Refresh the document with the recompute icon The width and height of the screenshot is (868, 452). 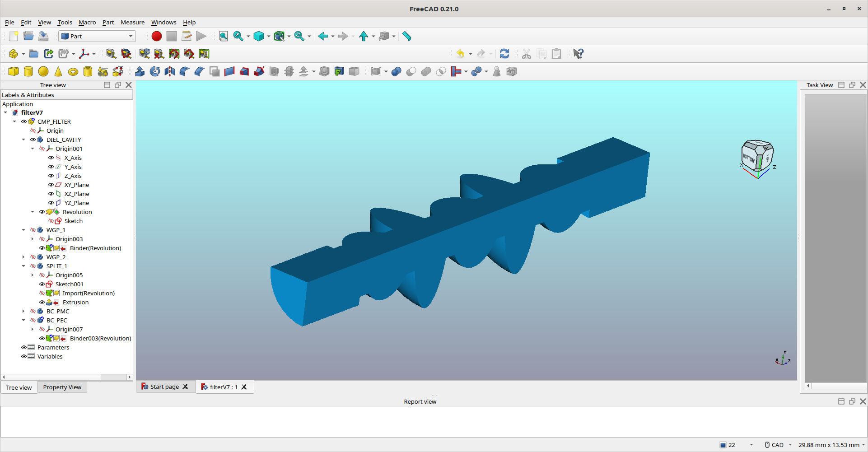[x=504, y=54]
